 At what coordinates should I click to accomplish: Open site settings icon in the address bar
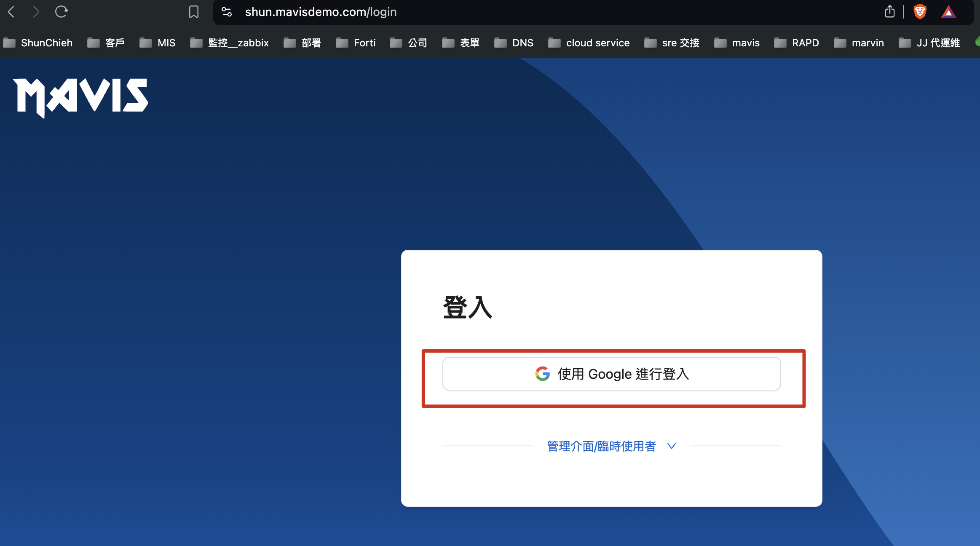tap(227, 12)
